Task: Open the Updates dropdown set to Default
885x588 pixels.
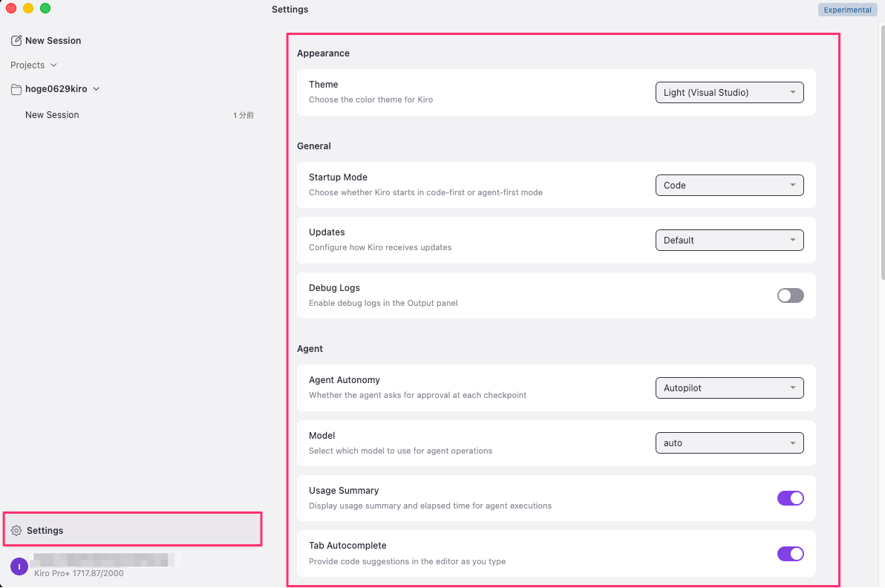Action: coord(729,241)
